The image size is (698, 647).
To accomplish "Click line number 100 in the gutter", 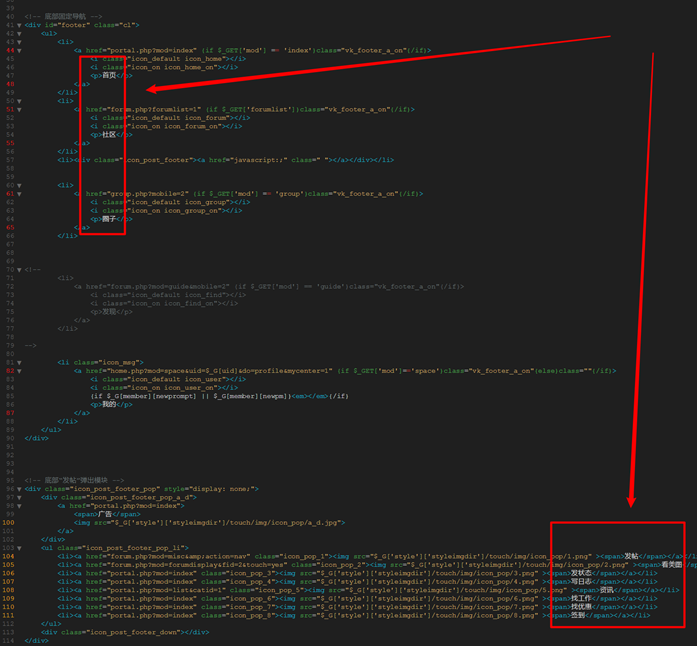I will point(8,523).
